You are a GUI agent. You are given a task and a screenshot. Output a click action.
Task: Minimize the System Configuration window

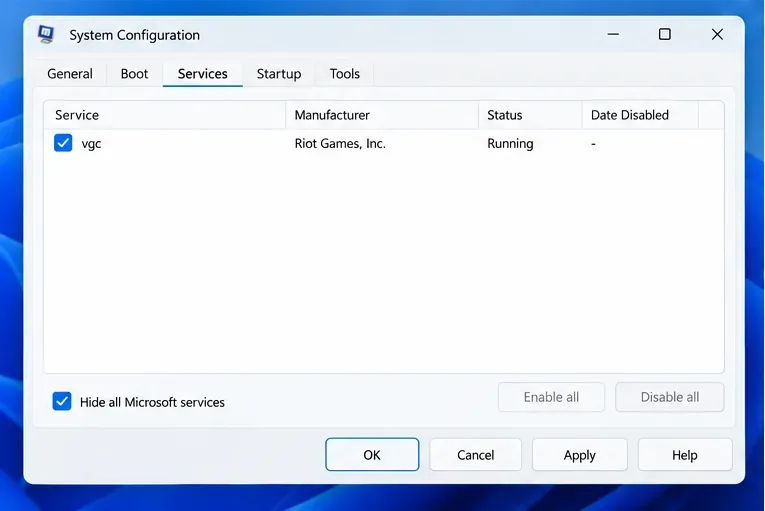[x=613, y=34]
